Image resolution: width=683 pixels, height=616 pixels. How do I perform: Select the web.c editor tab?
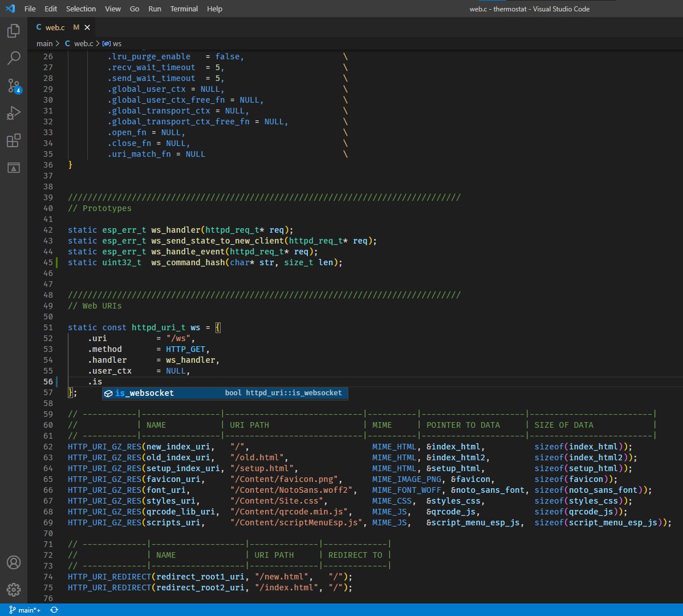[55, 27]
